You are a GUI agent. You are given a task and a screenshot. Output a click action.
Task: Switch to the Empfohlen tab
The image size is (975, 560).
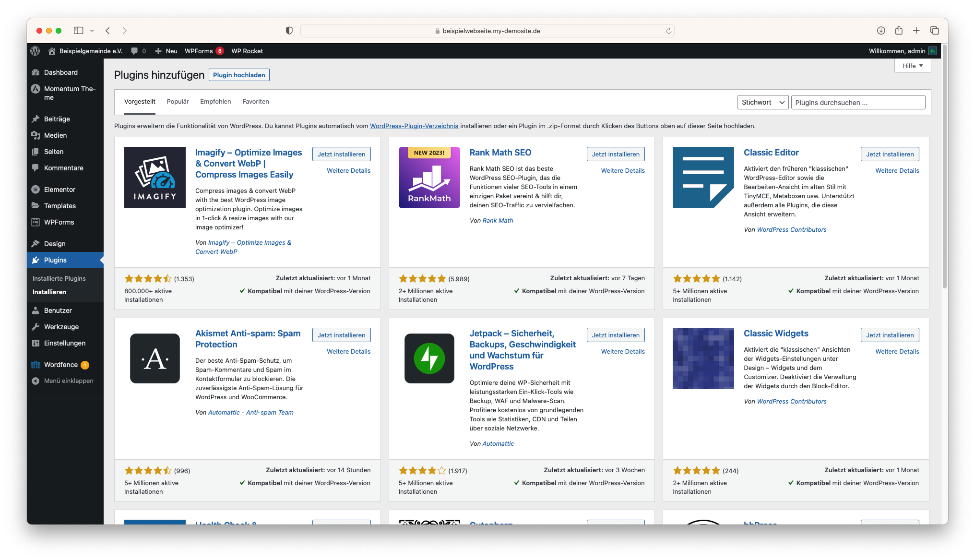215,101
